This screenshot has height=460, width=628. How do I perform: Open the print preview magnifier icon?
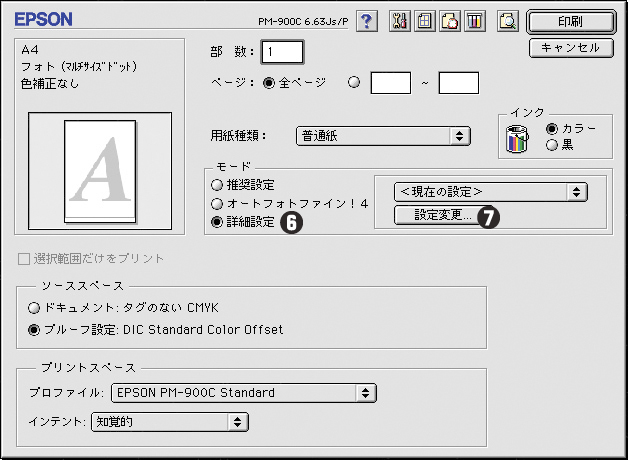click(507, 21)
